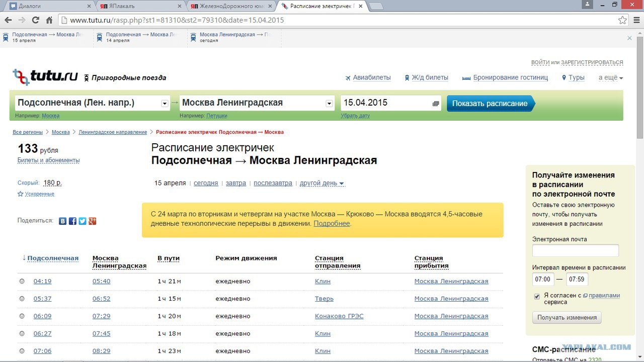
Task: Click ЗАРЕГИСТРИРОВАТЬСЯ link
Action: point(592,62)
